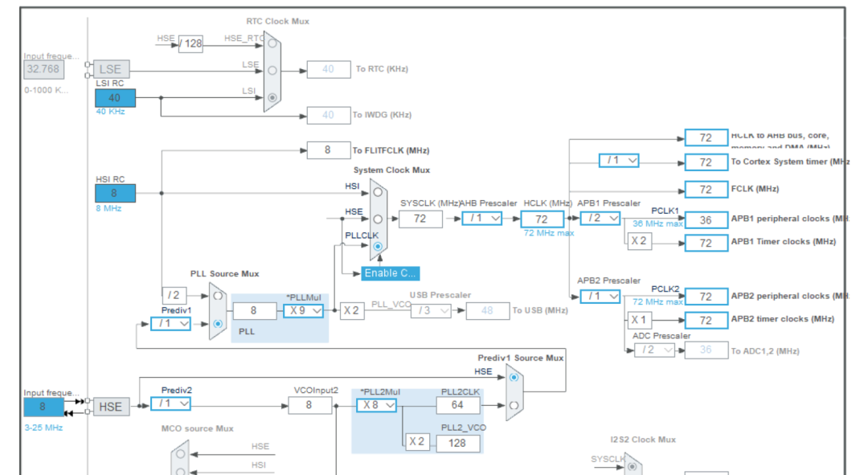Open the APB2 Prescaler dropdown
Image resolution: width=868 pixels, height=475 pixels.
click(600, 297)
